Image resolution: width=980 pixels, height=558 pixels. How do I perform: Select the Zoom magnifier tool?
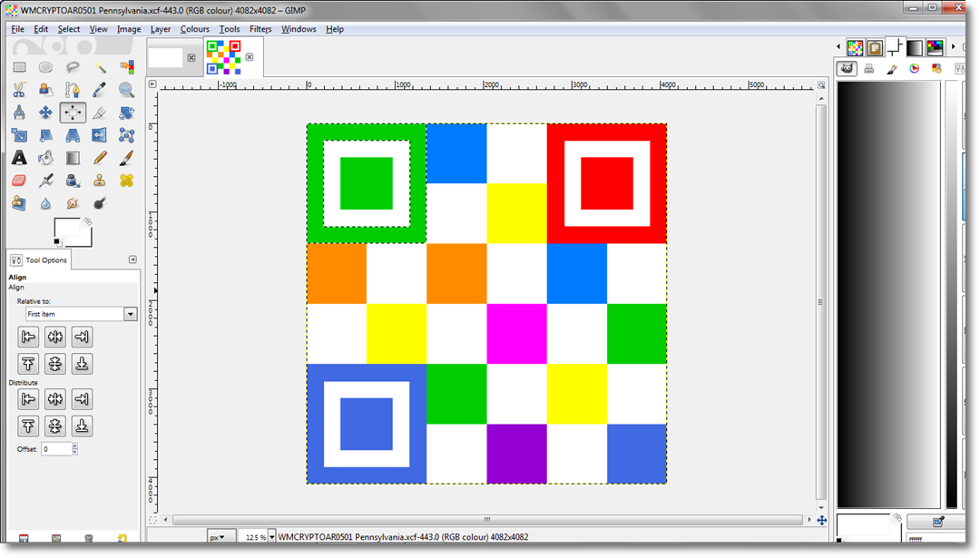[x=126, y=90]
